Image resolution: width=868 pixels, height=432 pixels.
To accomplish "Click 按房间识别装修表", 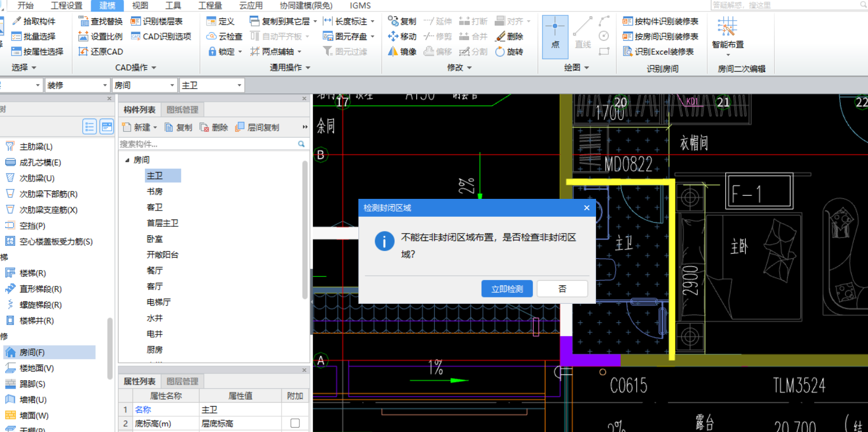I will coord(660,36).
